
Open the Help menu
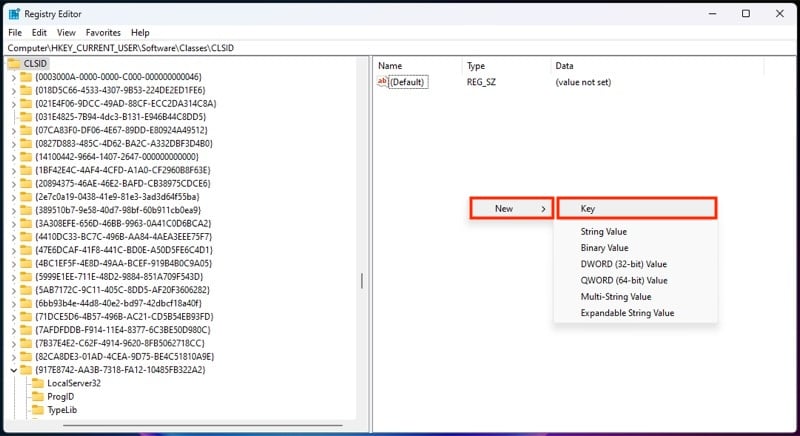[140, 32]
